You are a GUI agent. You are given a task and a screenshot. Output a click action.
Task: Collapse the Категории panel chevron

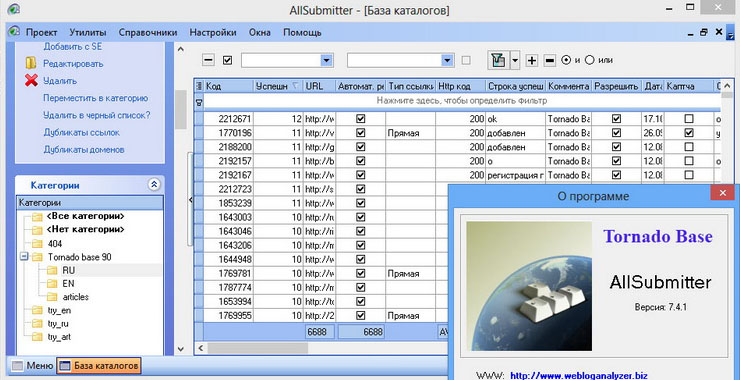click(x=154, y=185)
